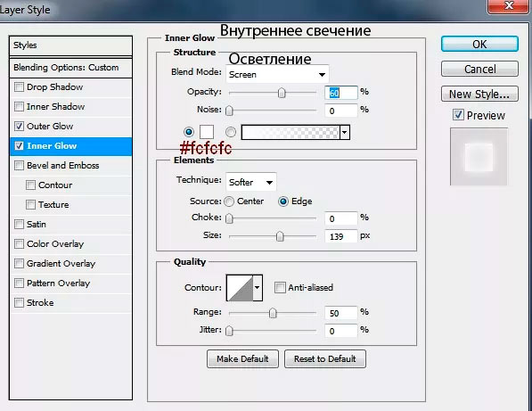The width and height of the screenshot is (532, 411).
Task: Open the Blend Mode Screen dropdown
Action: (277, 74)
